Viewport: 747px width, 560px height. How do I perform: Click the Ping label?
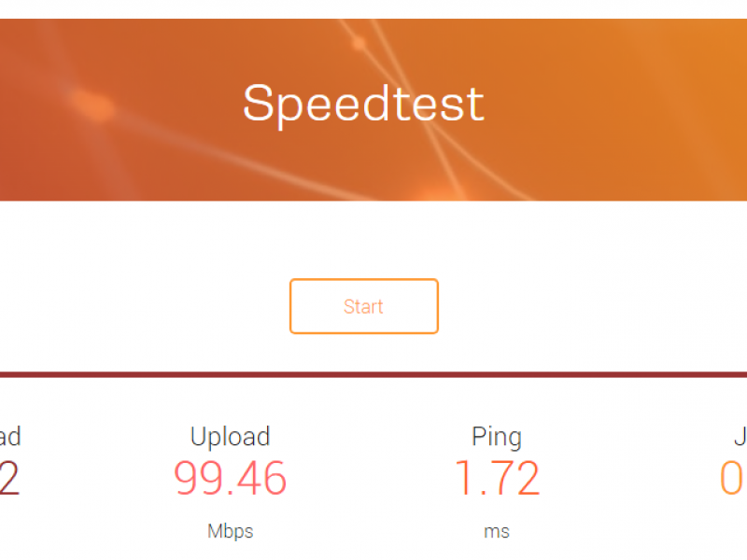tap(498, 436)
